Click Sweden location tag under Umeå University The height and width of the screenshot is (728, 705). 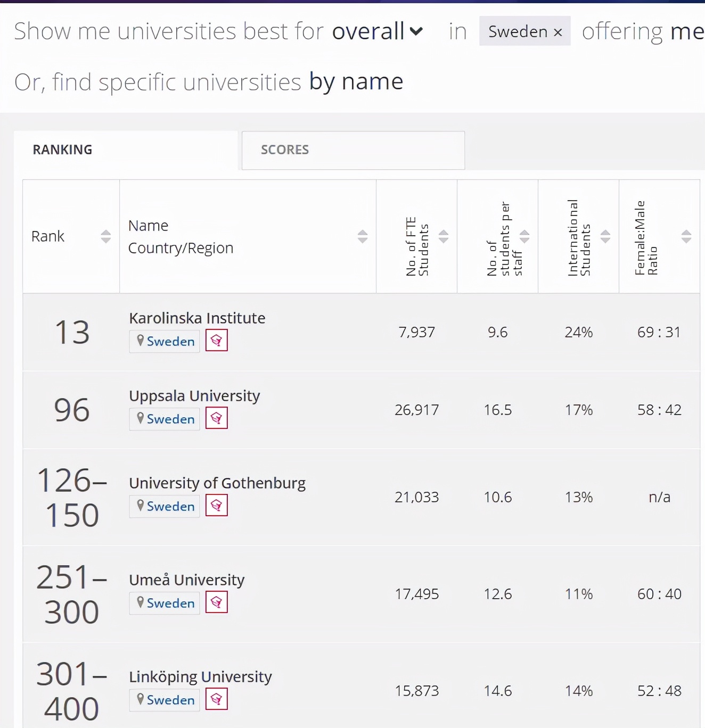(165, 603)
